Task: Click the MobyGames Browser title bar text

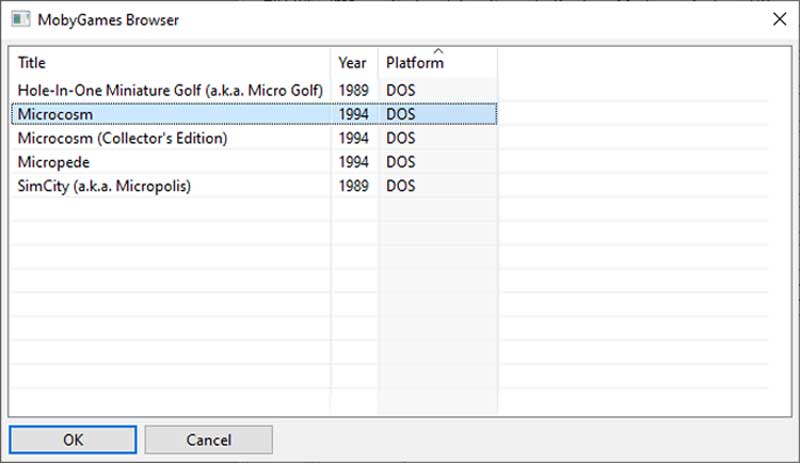Action: click(x=108, y=20)
